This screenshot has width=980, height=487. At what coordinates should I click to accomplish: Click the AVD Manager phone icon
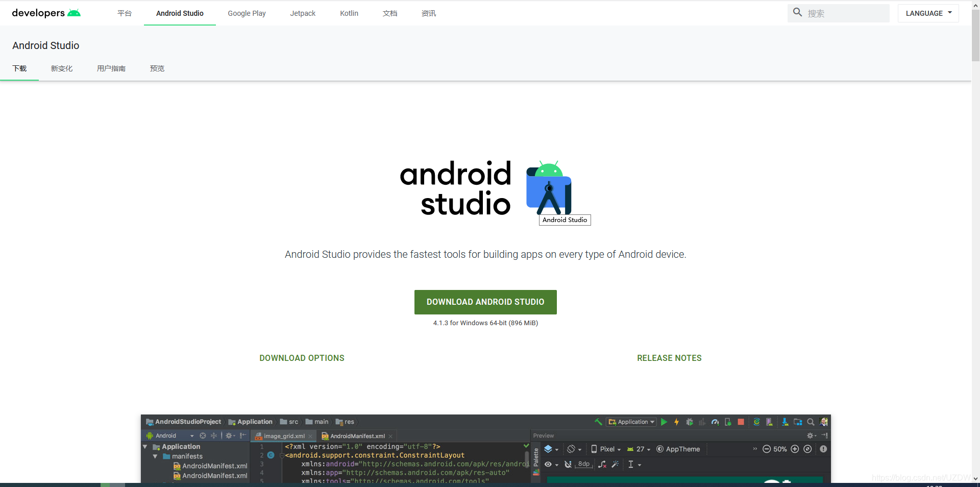(769, 422)
